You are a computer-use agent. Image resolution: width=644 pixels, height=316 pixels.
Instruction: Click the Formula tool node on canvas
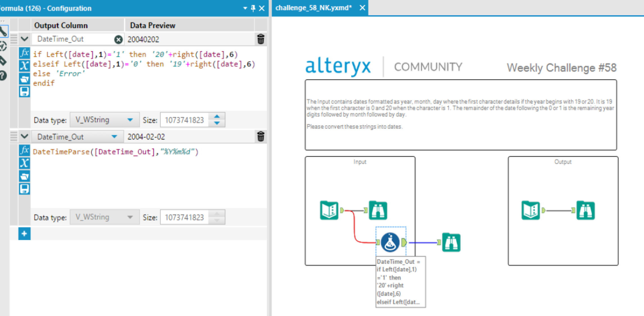pyautogui.click(x=390, y=242)
